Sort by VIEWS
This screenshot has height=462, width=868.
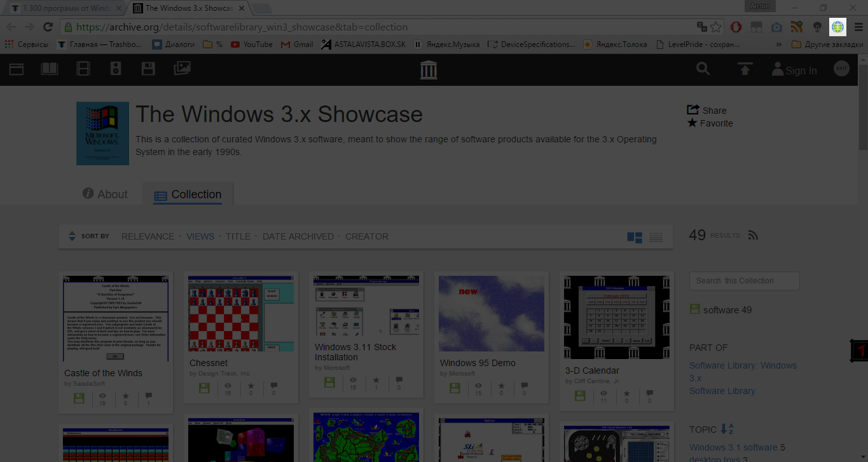(x=200, y=236)
